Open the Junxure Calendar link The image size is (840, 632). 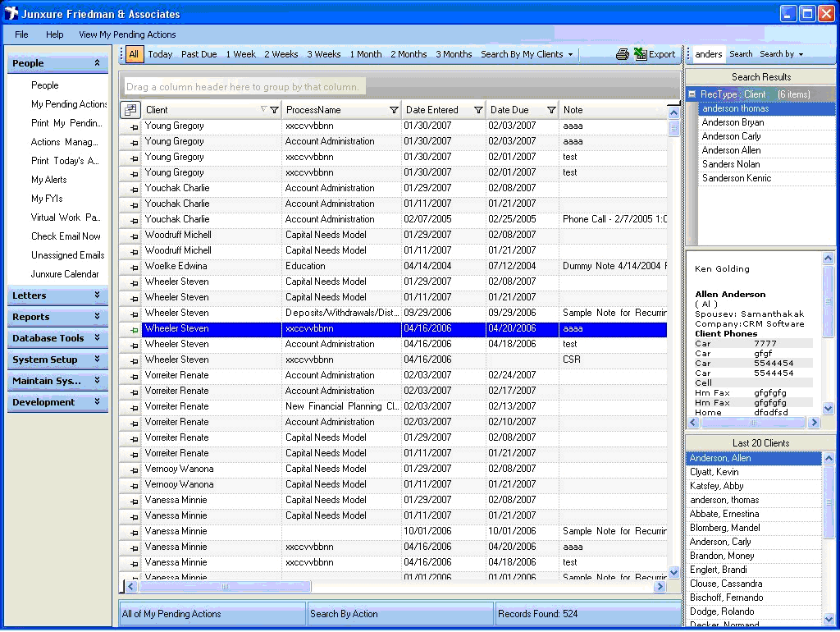click(x=65, y=274)
